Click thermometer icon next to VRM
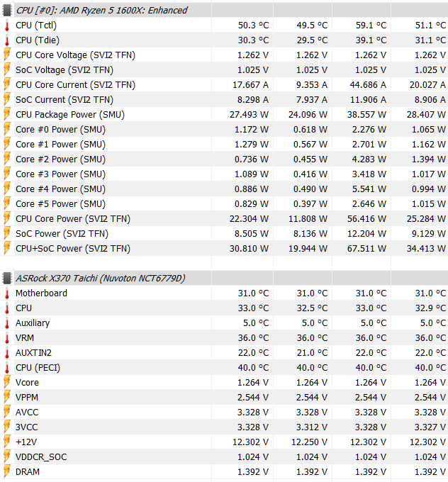448x482 pixels. (7, 338)
